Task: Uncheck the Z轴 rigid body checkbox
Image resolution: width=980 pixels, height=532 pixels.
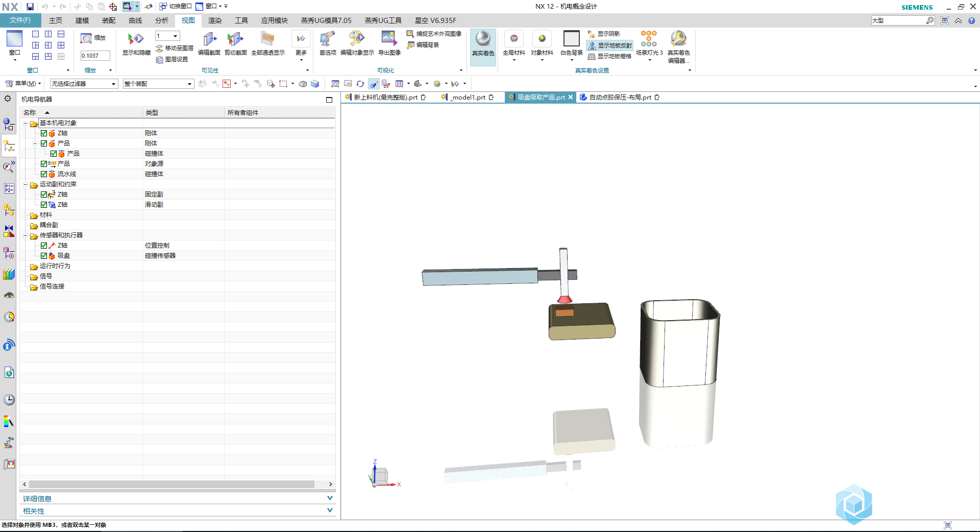Action: click(x=44, y=133)
